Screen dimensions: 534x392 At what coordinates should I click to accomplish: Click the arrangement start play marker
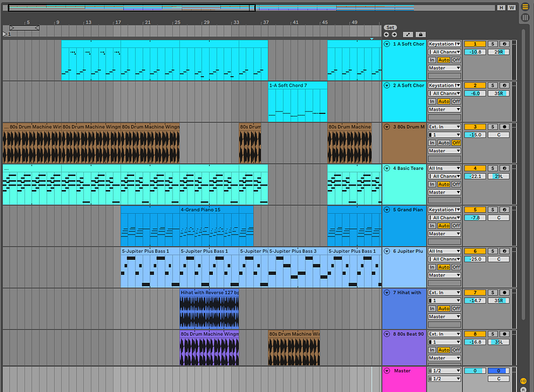click(x=5, y=34)
